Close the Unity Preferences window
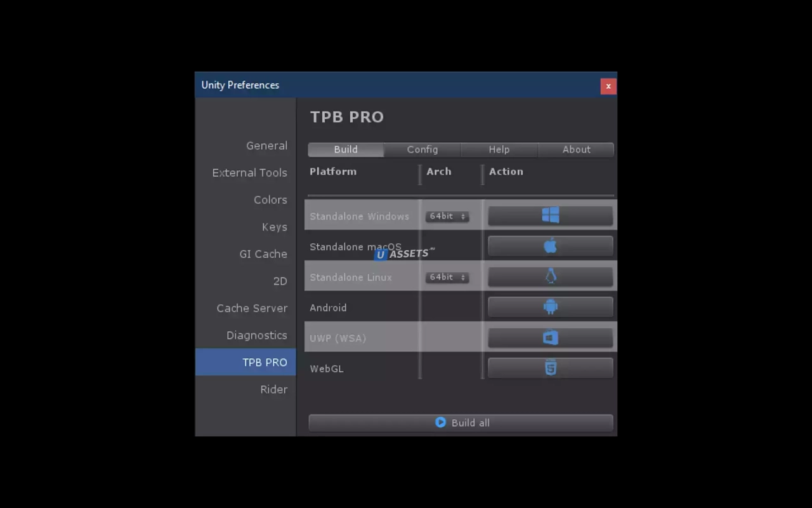 (608, 86)
